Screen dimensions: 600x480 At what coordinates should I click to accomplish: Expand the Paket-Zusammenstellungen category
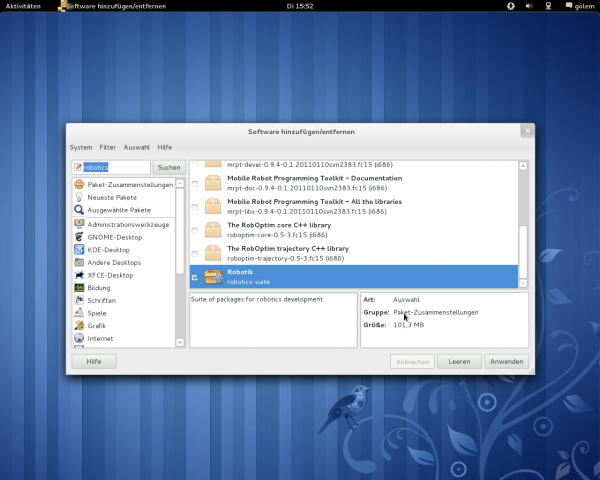click(x=118, y=185)
